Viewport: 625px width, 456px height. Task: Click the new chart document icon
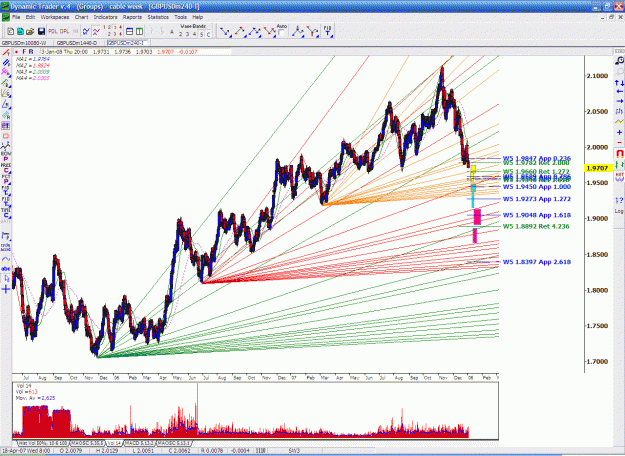click(11, 31)
